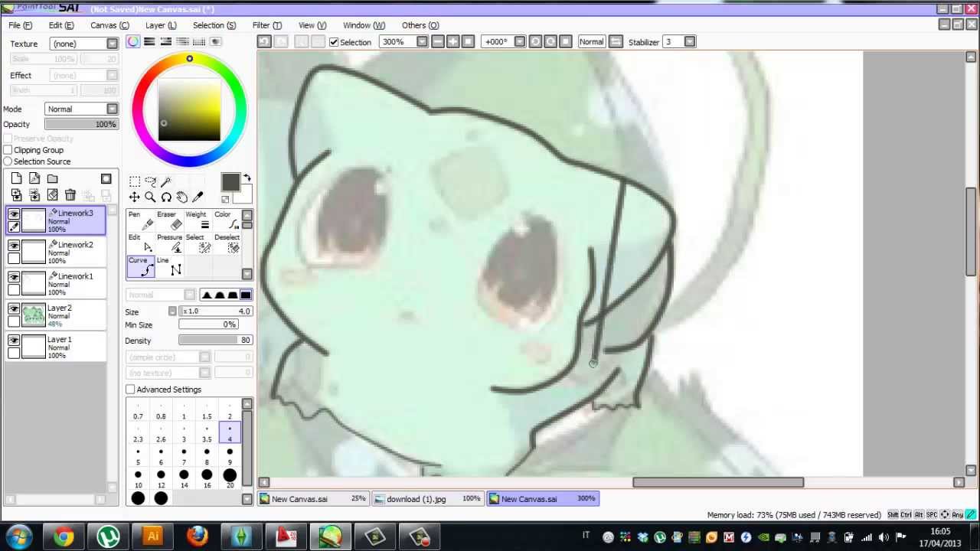Select the Weight linework tool

point(198,220)
